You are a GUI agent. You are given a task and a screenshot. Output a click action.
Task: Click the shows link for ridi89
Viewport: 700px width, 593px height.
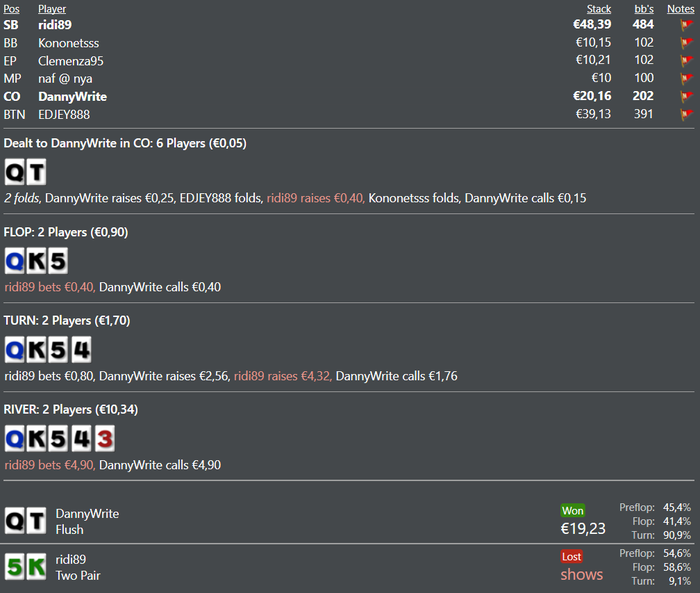[582, 574]
